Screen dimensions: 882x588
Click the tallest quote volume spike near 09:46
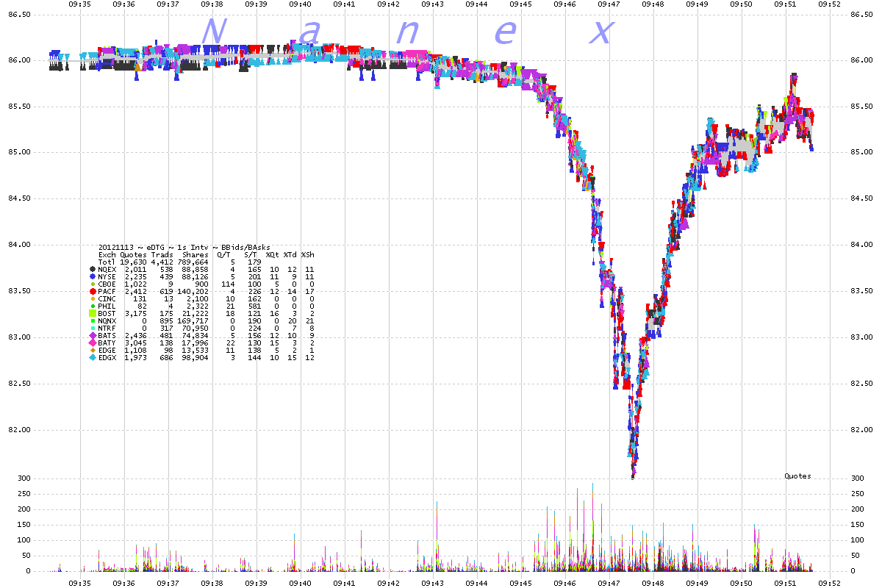pyautogui.click(x=592, y=526)
